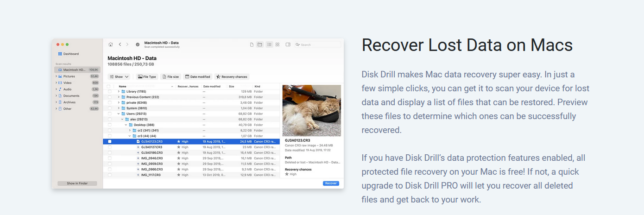
Task: Select Archives category in sidebar
Action: coord(76,102)
